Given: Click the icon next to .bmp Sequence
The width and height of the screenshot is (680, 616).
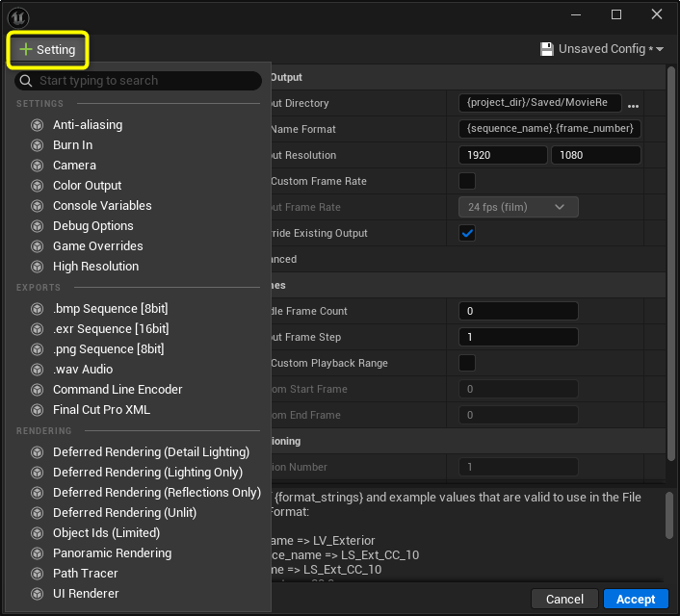Looking at the screenshot, I should [38, 309].
